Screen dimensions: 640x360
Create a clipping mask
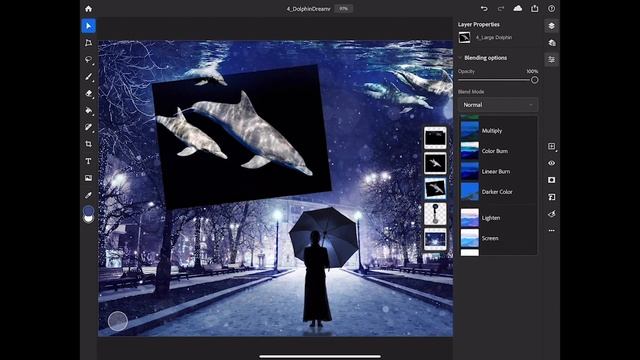click(551, 197)
